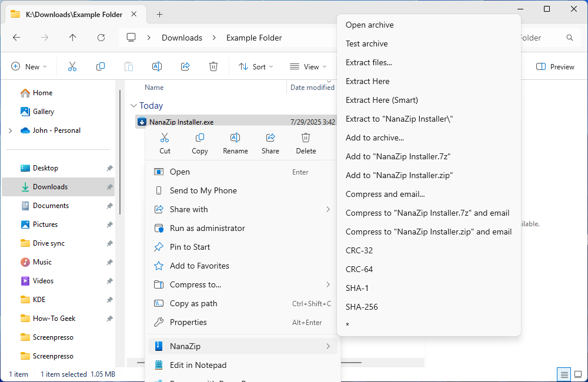
Task: Select "Extract Here" from the NanaZip menu
Action: 367,81
